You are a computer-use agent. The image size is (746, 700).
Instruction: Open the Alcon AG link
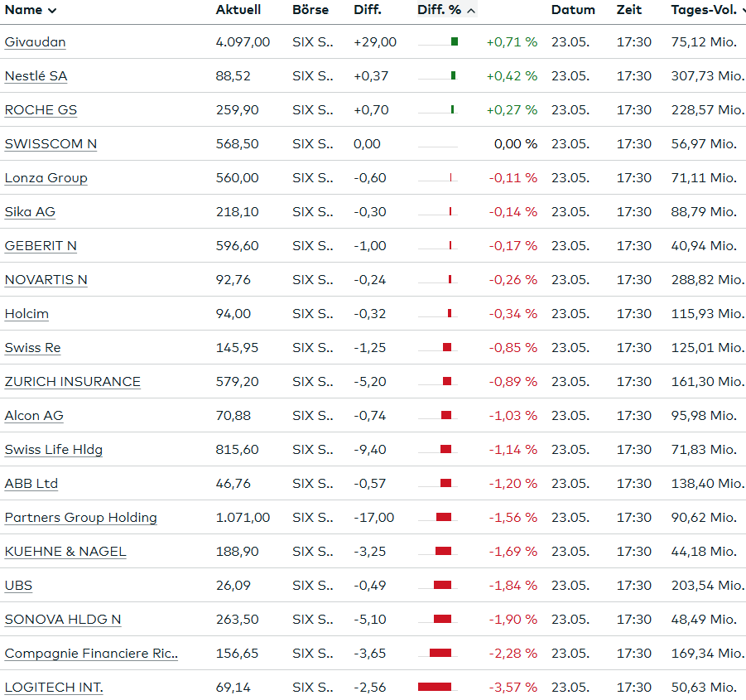point(34,415)
